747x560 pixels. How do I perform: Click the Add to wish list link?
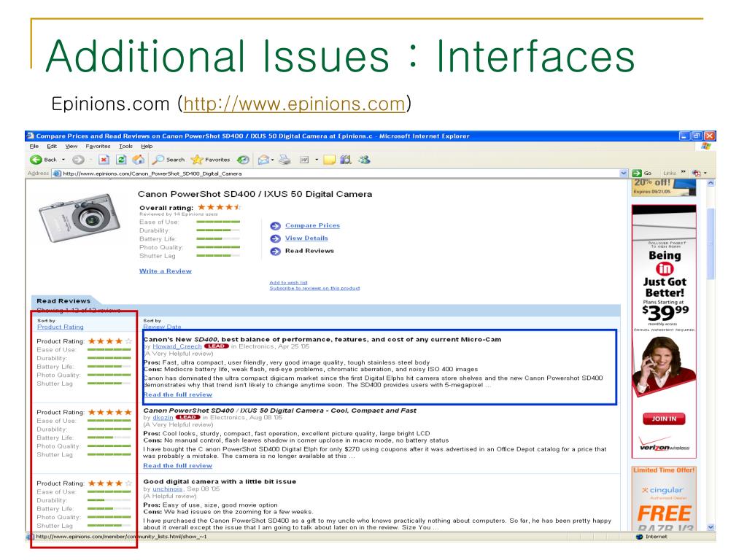click(288, 282)
